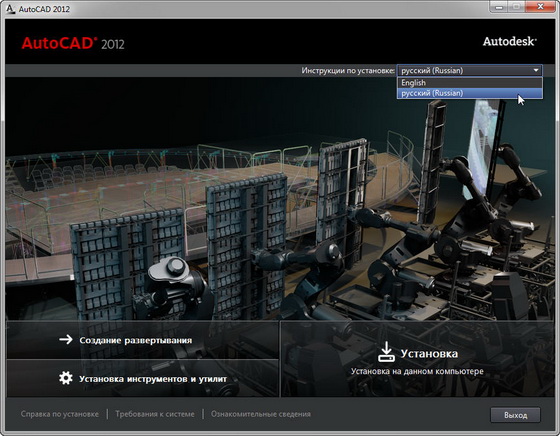Click the red AutoCAD 2012 logo
The image size is (560, 436).
[x=73, y=43]
